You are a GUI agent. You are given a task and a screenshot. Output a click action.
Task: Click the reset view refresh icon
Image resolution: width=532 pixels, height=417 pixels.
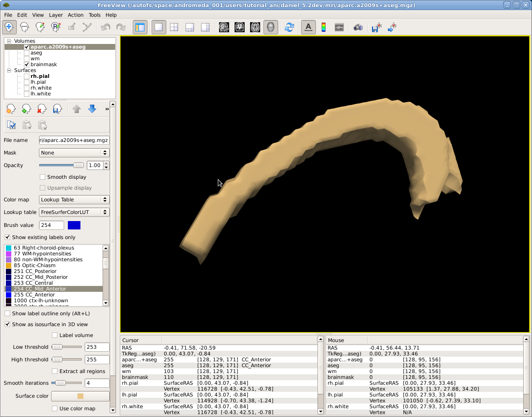tap(289, 27)
